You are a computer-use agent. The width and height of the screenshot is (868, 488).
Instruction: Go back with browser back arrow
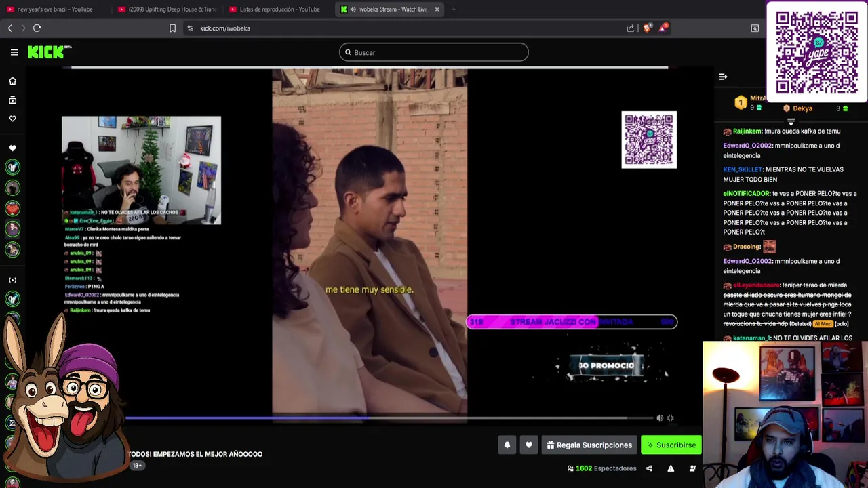click(x=9, y=28)
